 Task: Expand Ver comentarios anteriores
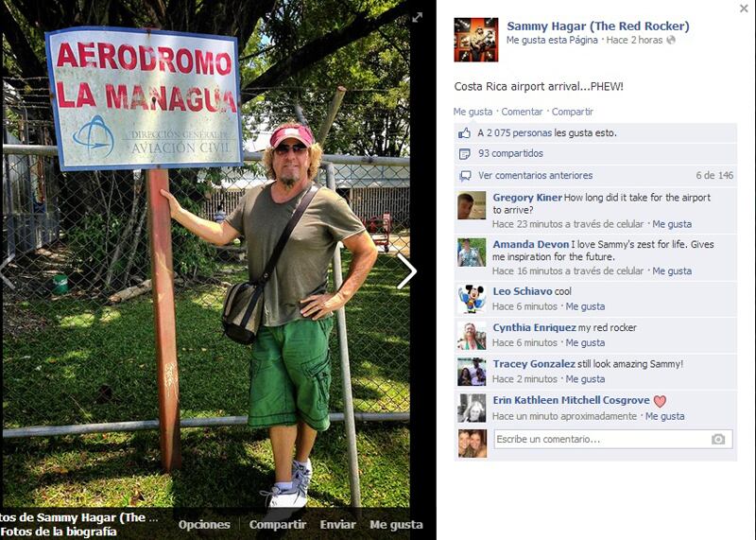click(535, 176)
